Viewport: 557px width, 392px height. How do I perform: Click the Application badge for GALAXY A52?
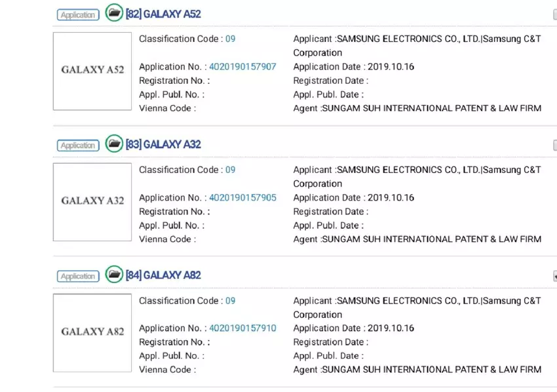[78, 14]
